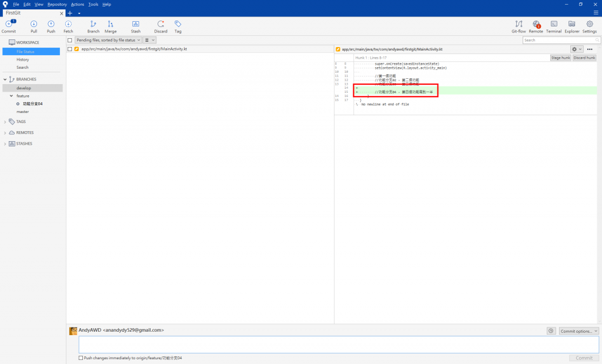Open the diff gear options dropdown
Viewport: 602px width, 364px height.
[x=577, y=49]
